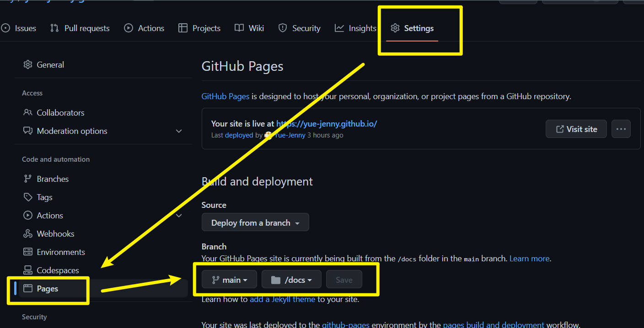Open the Deploy from a branch dropdown
The height and width of the screenshot is (328, 644).
click(x=255, y=222)
